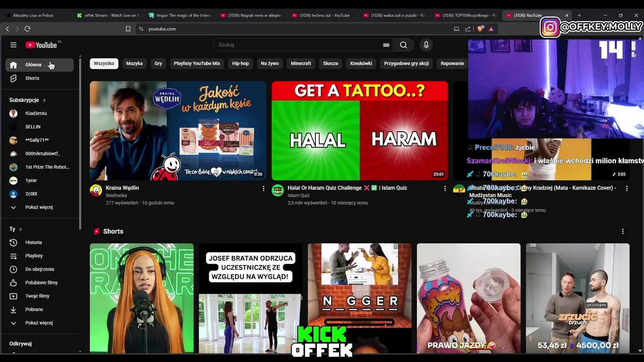Play the Kraina Wędlin ad thumbnail
Image resolution: width=644 pixels, height=362 pixels.
[178, 131]
